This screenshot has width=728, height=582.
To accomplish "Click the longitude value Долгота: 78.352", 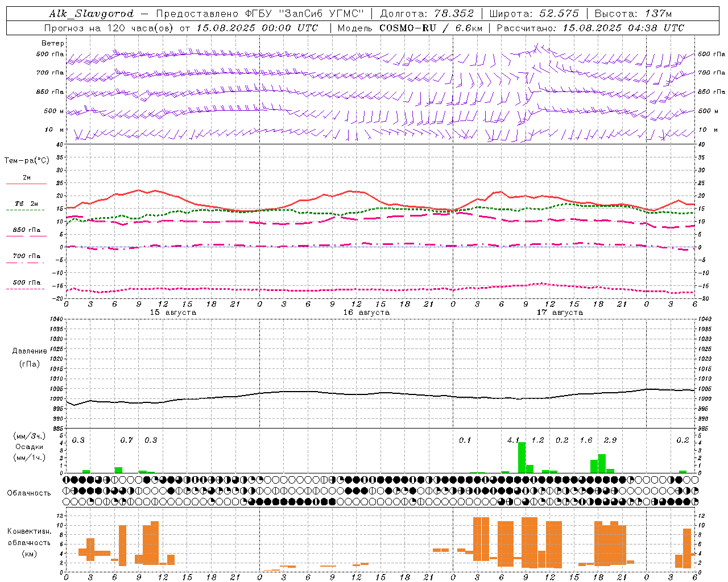I will pyautogui.click(x=427, y=14).
